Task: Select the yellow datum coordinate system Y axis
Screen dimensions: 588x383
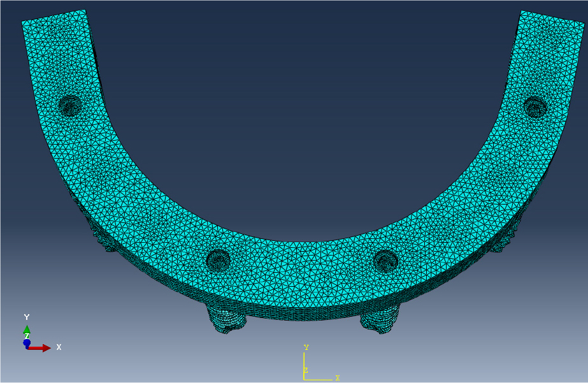Action: coord(304,366)
